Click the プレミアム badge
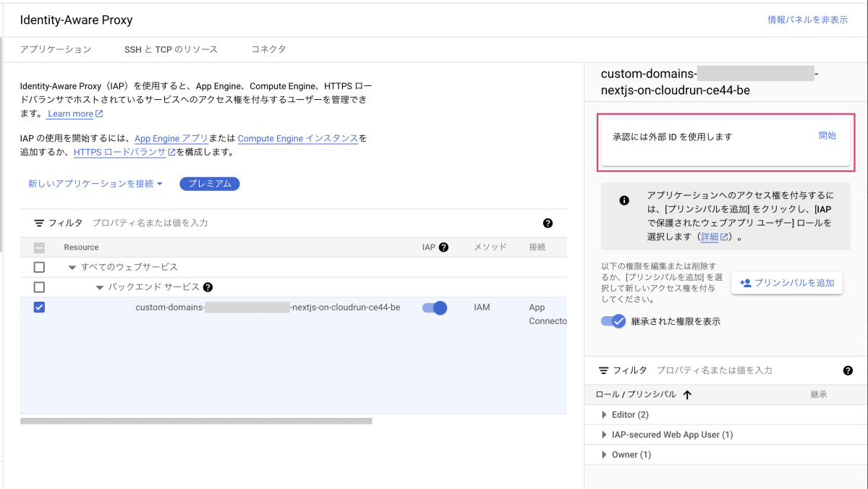Image resolution: width=868 pixels, height=489 pixels. click(x=210, y=184)
